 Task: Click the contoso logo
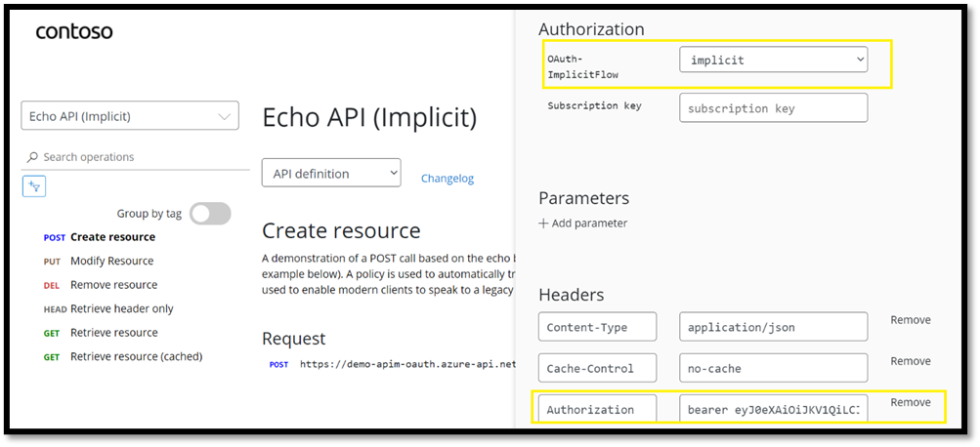[74, 31]
